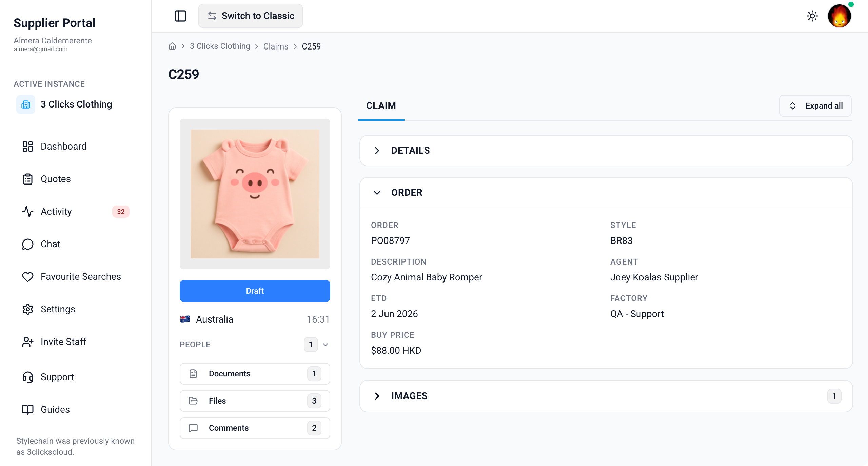Click the 3 Clicks Clothing active instance label
Screen dimensions: 868x466
76,104
